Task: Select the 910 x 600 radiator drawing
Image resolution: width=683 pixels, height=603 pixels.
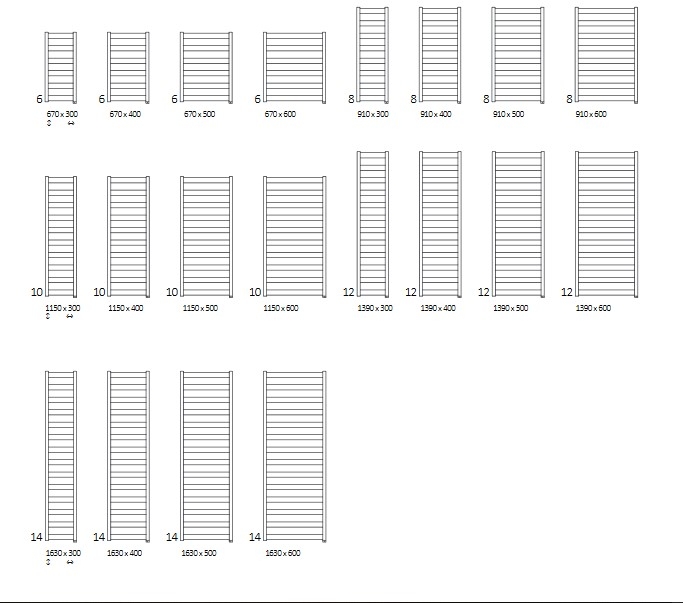Action: [x=606, y=55]
